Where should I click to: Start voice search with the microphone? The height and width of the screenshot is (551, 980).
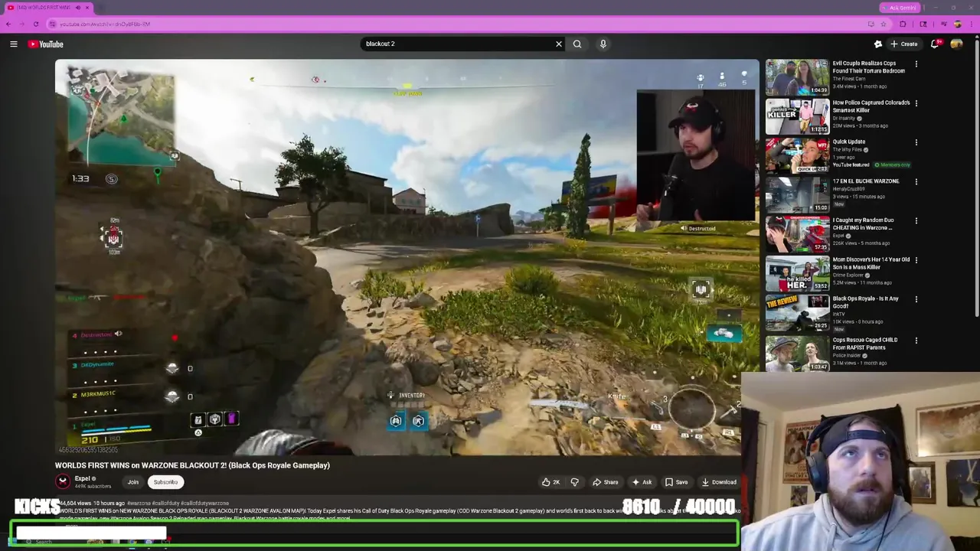click(603, 44)
